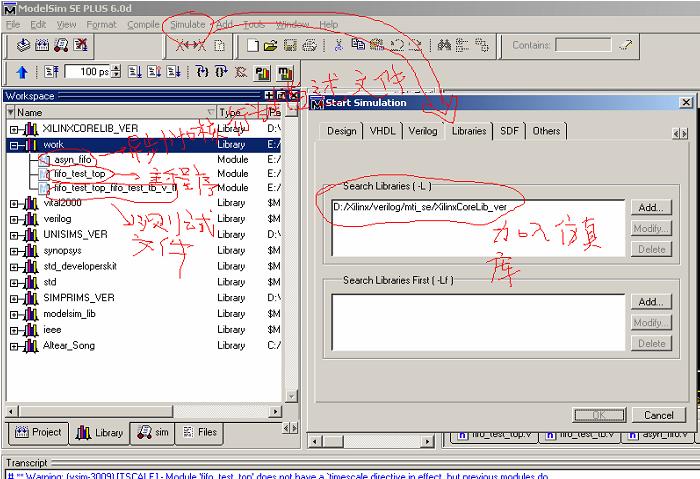Click the Print toolbar icon

click(x=309, y=45)
